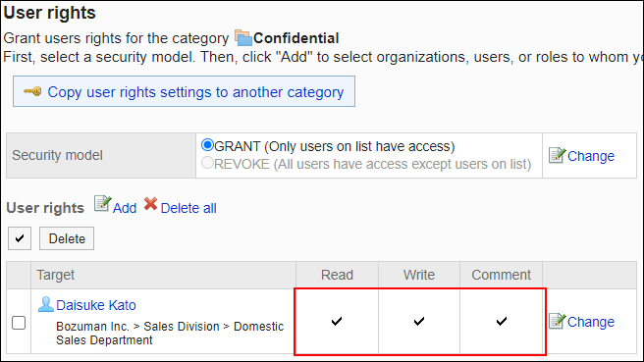
Task: Click the red X Delete all icon
Action: click(x=151, y=204)
